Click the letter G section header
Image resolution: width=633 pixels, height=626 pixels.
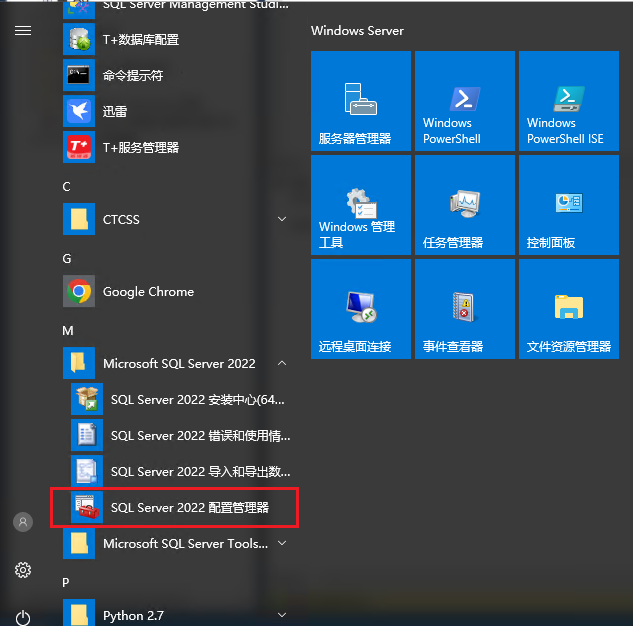(67, 258)
